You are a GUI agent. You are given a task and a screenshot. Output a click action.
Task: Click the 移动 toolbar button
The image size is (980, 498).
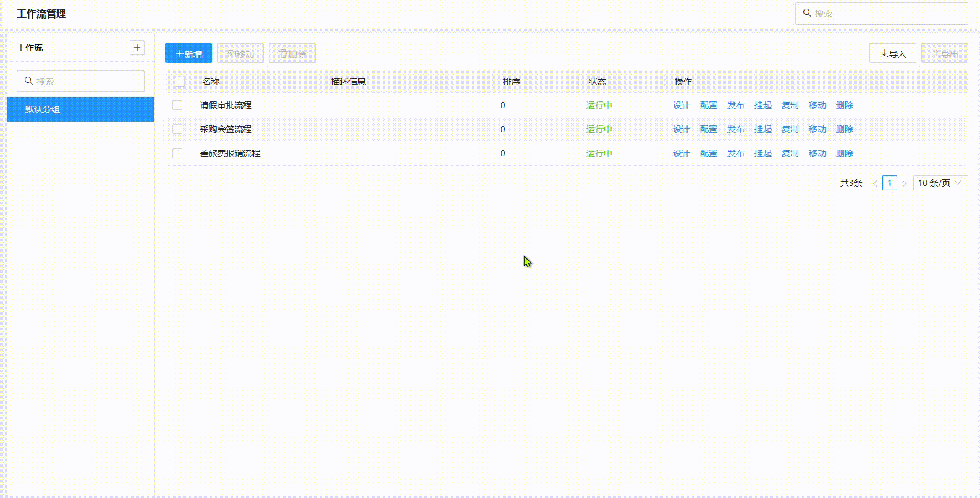(x=240, y=54)
